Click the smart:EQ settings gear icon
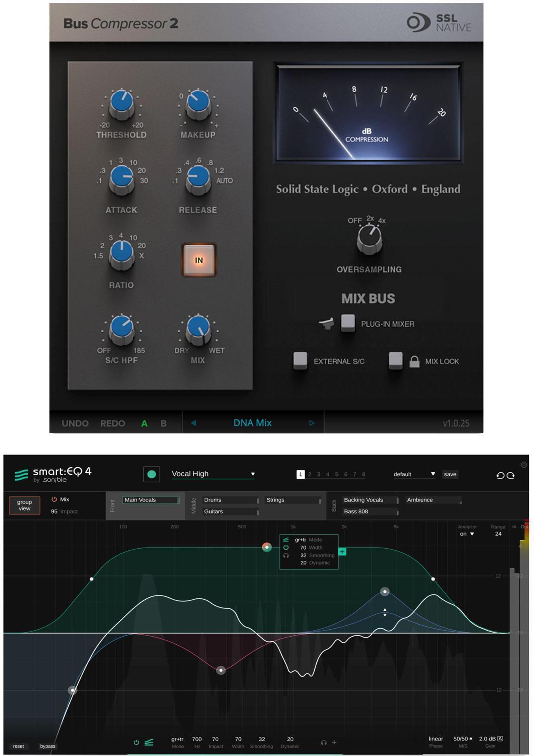534x756 pixels. tap(524, 465)
